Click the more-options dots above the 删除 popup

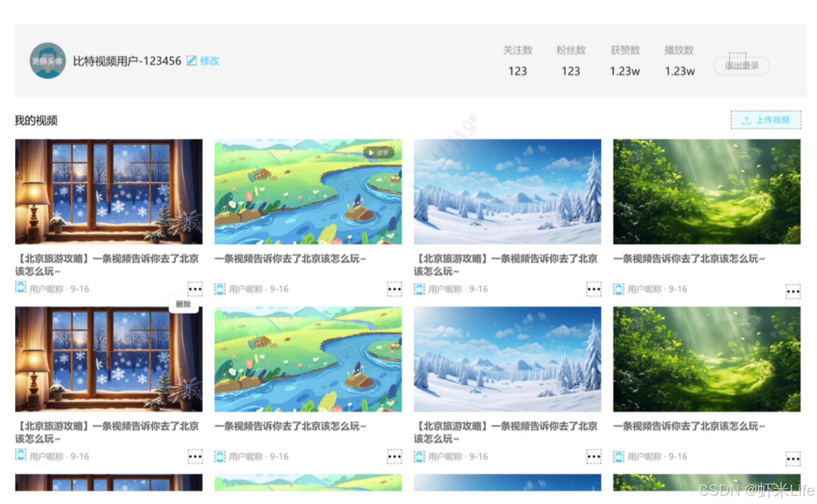point(195,289)
